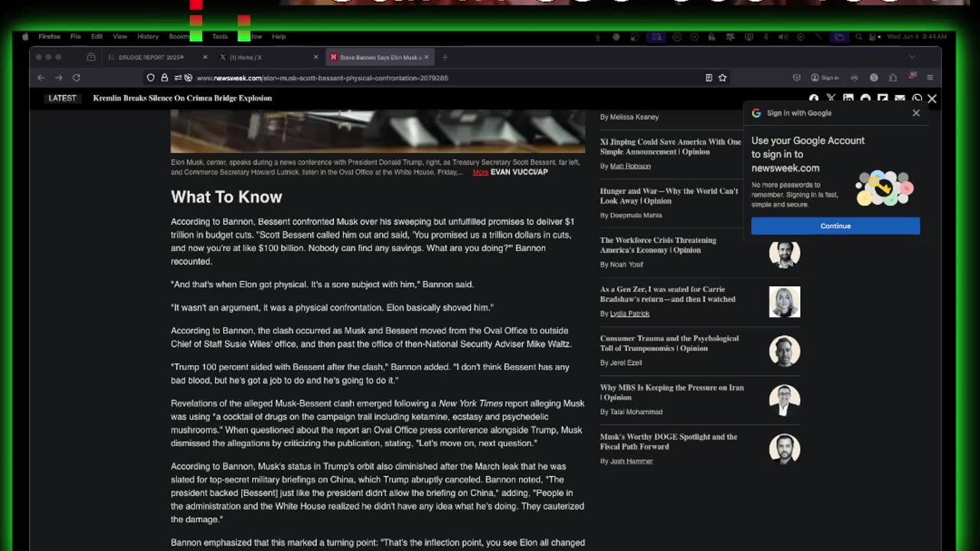The image size is (980, 551).
Task: Open Control Center in the menu bar
Action: click(x=872, y=37)
